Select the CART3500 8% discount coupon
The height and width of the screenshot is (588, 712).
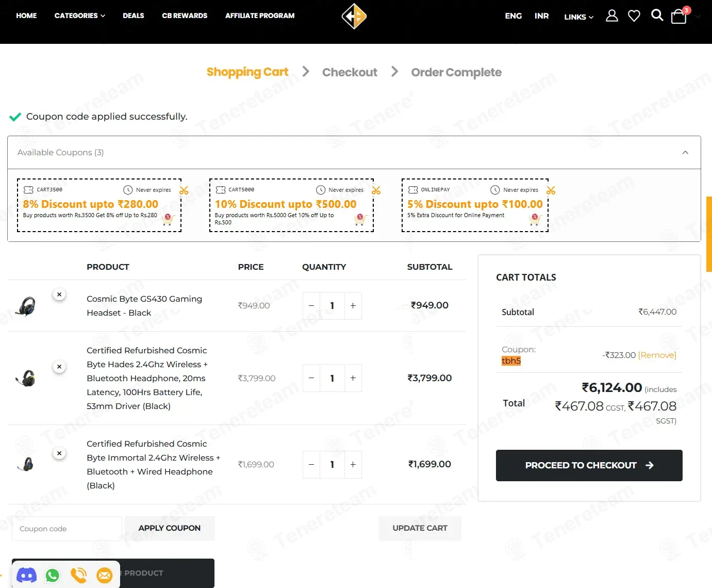tap(100, 205)
